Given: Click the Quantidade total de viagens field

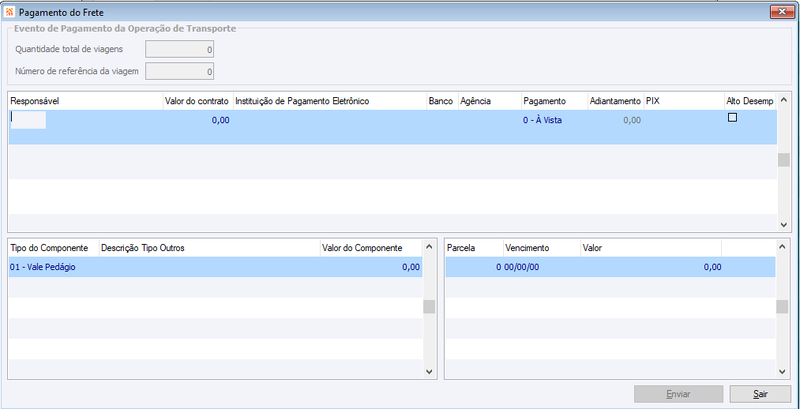Looking at the screenshot, I should 180,50.
